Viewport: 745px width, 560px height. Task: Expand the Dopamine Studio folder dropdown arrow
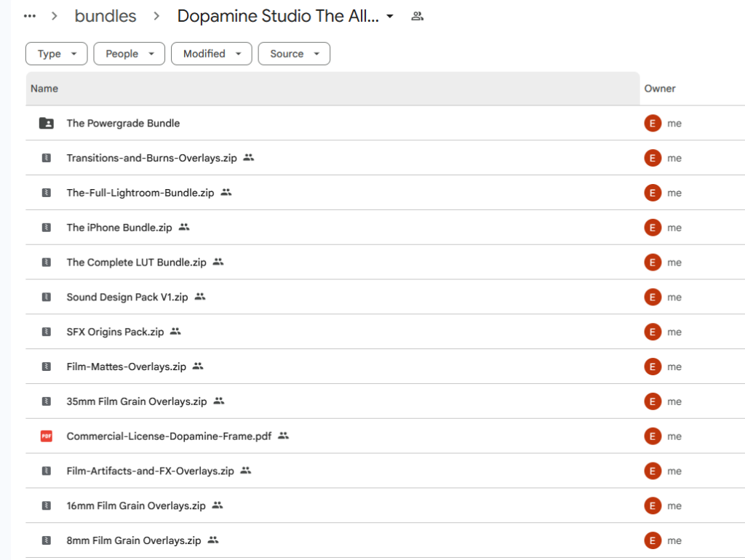pyautogui.click(x=390, y=16)
